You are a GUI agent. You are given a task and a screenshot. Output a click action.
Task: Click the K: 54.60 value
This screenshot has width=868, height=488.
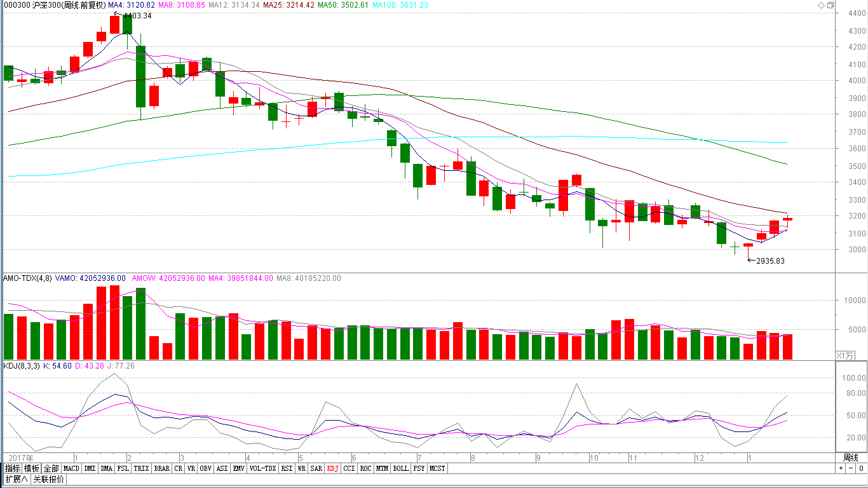coord(57,366)
